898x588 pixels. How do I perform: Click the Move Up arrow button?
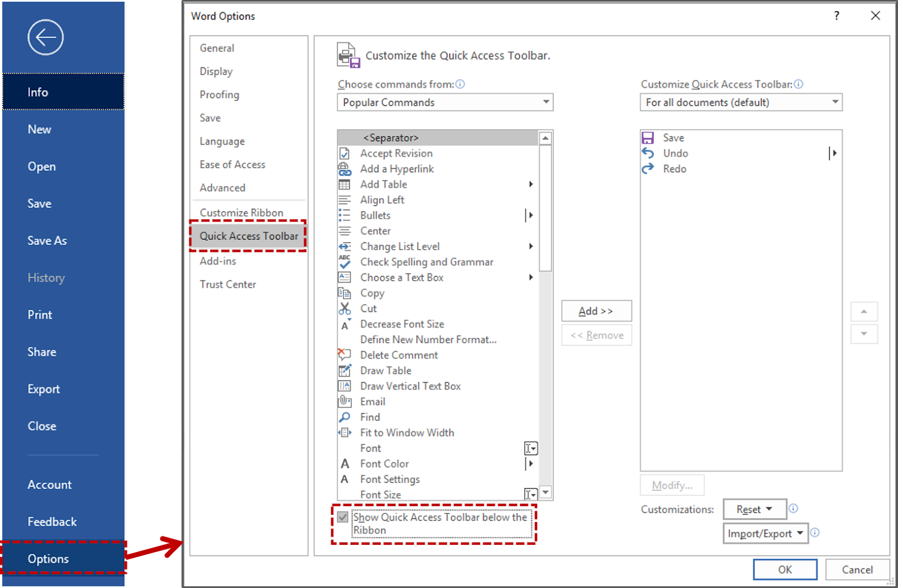click(x=864, y=311)
